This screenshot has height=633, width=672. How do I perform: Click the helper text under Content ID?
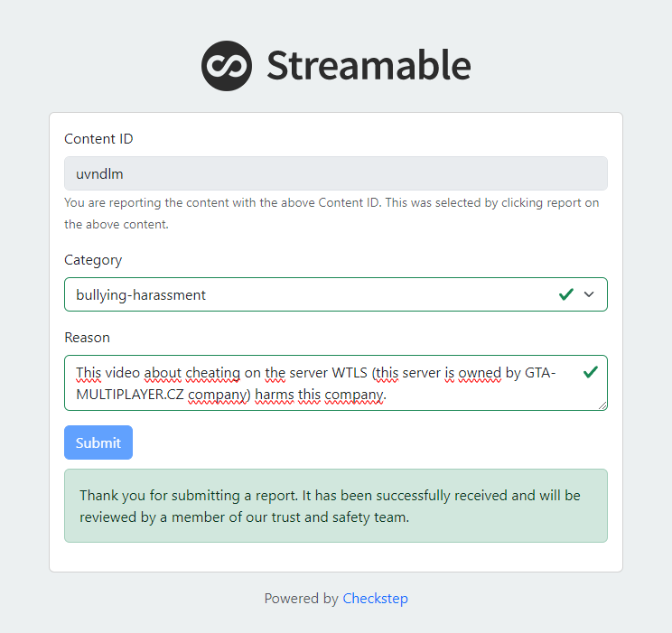[x=331, y=213]
